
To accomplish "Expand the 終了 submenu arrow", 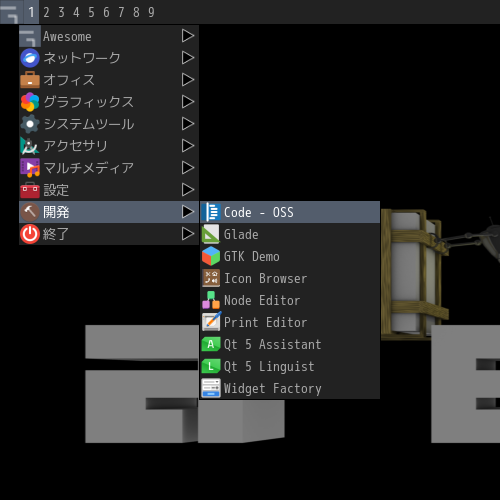I will tap(188, 234).
